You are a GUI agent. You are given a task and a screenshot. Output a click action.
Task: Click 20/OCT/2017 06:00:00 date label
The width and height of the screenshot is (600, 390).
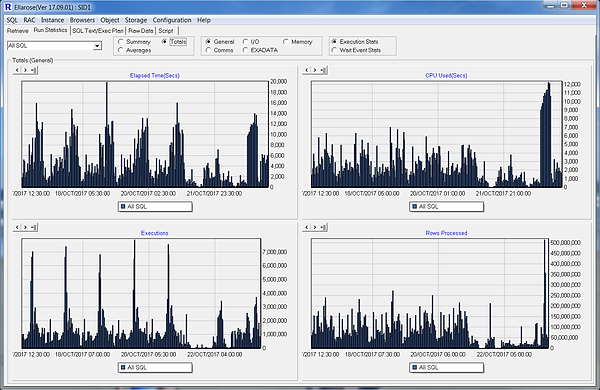click(438, 354)
